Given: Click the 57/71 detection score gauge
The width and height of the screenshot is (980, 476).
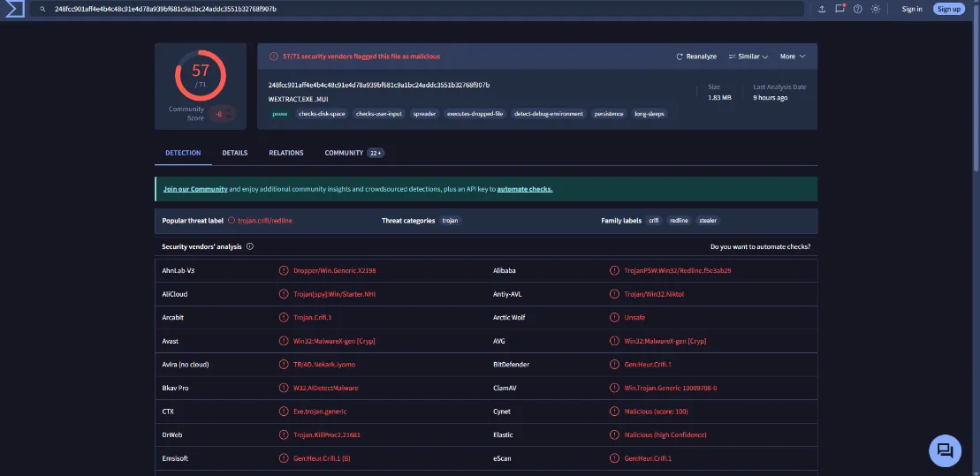Looking at the screenshot, I should point(200,75).
